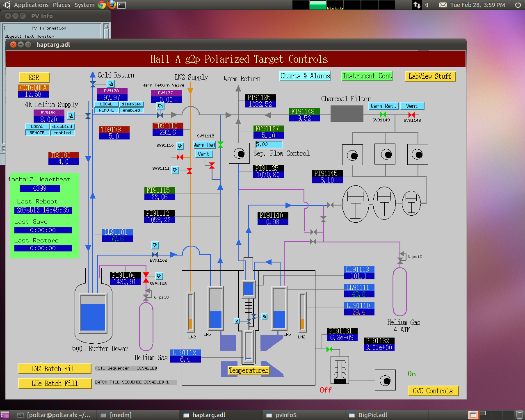Edit the Sep. Flow Control 5.00 field

point(269,144)
